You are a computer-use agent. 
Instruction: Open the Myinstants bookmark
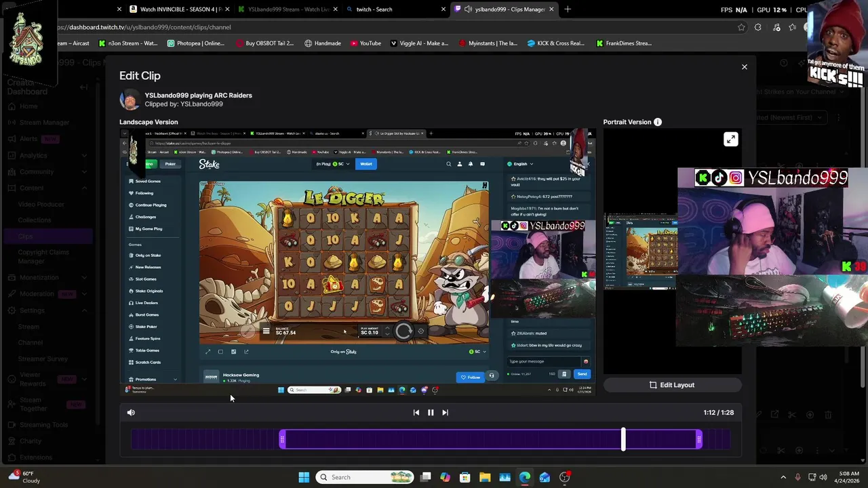pyautogui.click(x=488, y=43)
